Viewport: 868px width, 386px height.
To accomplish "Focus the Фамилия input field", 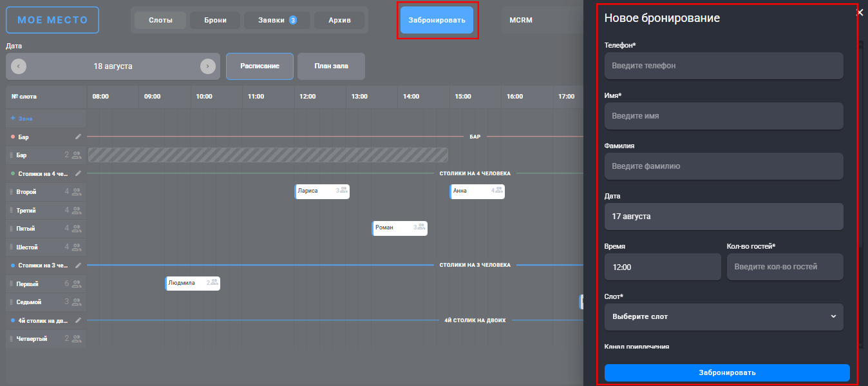I will (x=724, y=166).
